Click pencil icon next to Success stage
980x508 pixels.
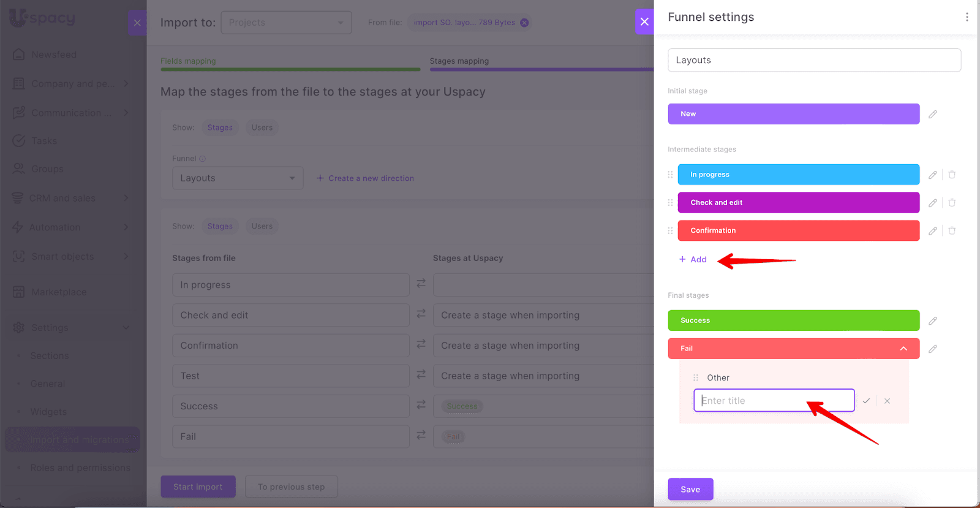tap(932, 321)
